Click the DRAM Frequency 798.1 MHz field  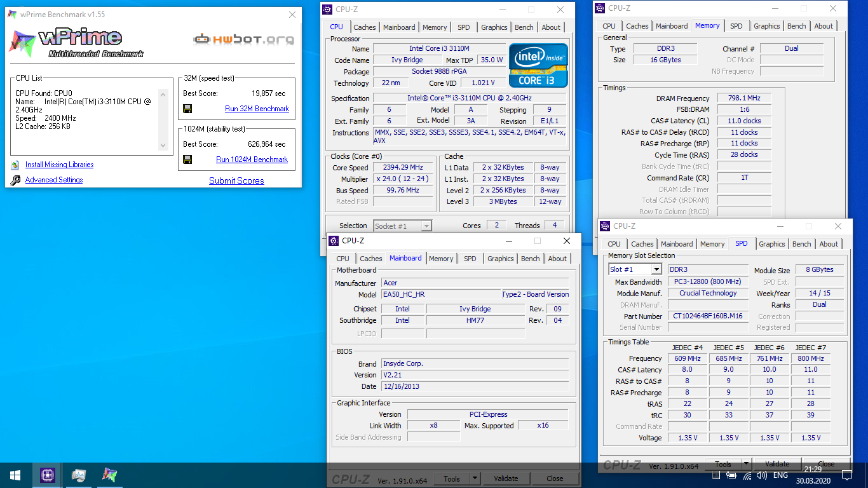tap(744, 98)
